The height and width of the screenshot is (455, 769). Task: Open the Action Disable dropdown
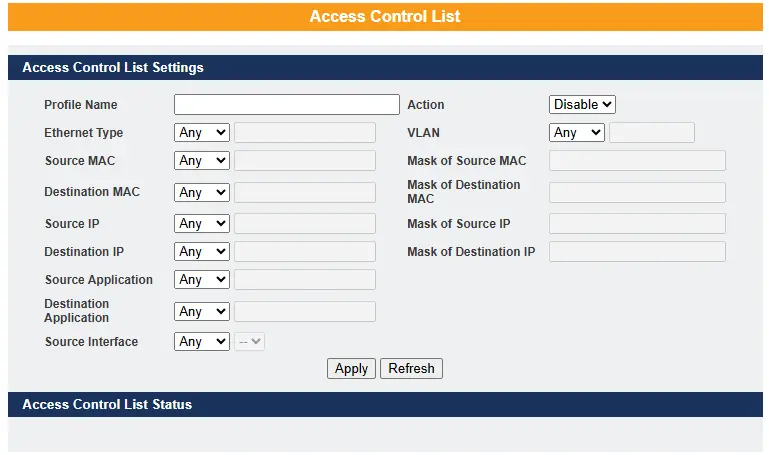click(582, 104)
